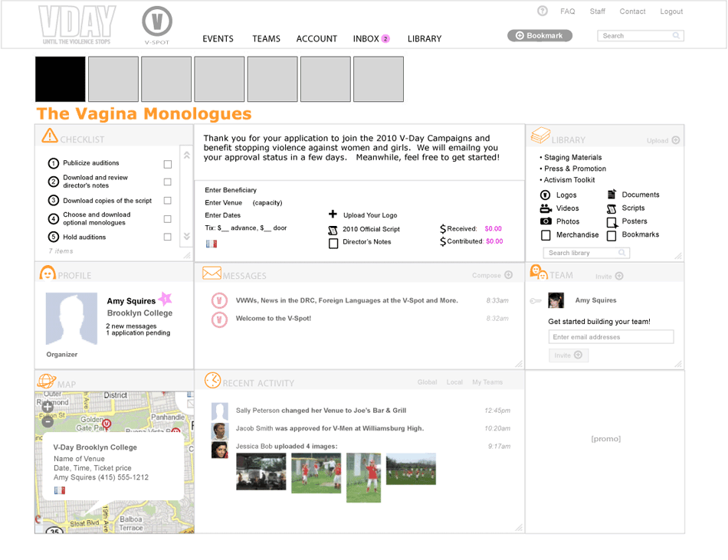Click the 2010 Official Script scroll icon
This screenshot has width=728, height=560.
pyautogui.click(x=333, y=230)
